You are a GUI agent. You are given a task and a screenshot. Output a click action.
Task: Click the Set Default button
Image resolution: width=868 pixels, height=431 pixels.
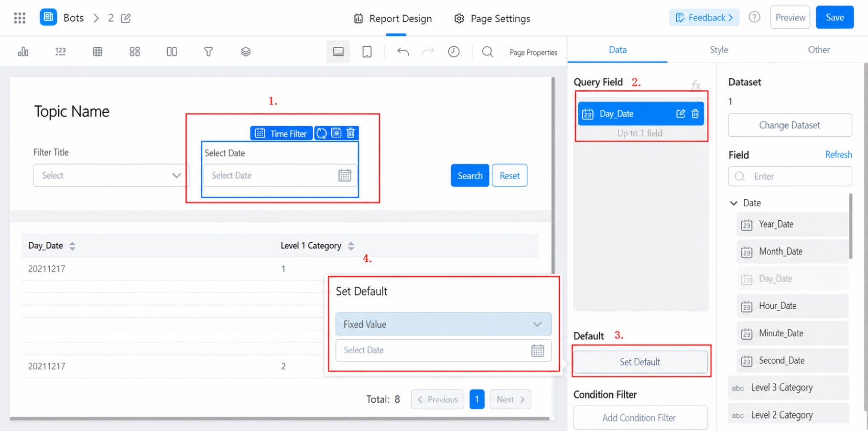[640, 362]
